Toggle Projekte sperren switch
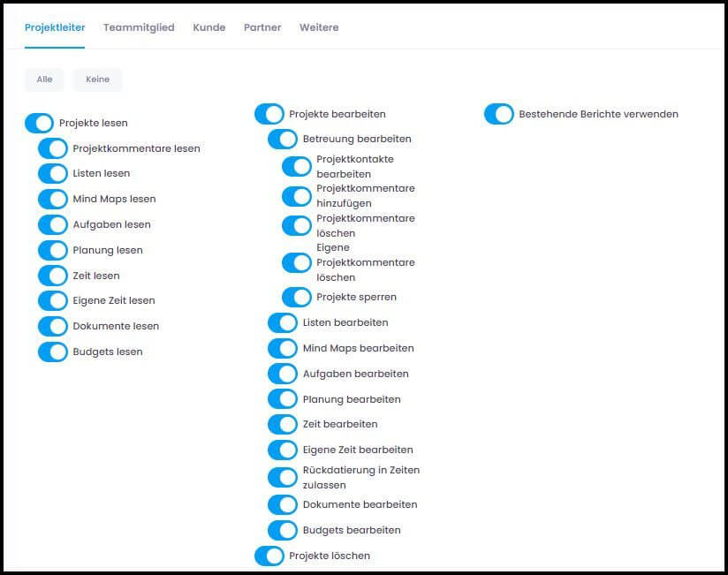Viewport: 728px width, 575px height. coord(297,297)
